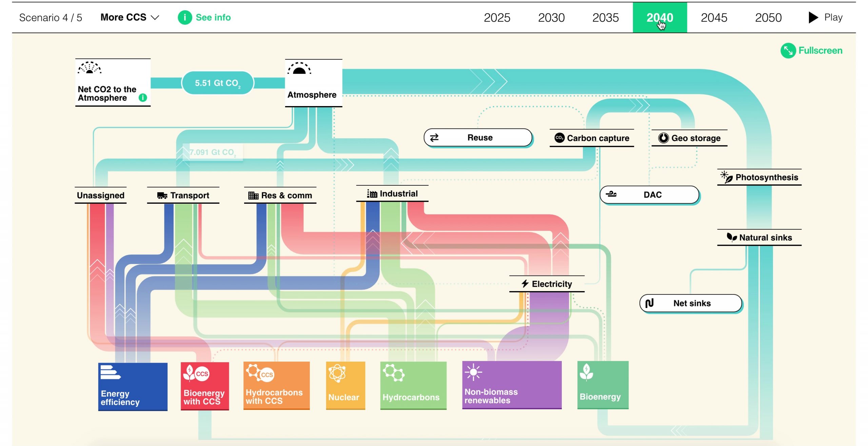Click the DAC node button
Image resolution: width=868 pixels, height=446 pixels.
pyautogui.click(x=649, y=195)
